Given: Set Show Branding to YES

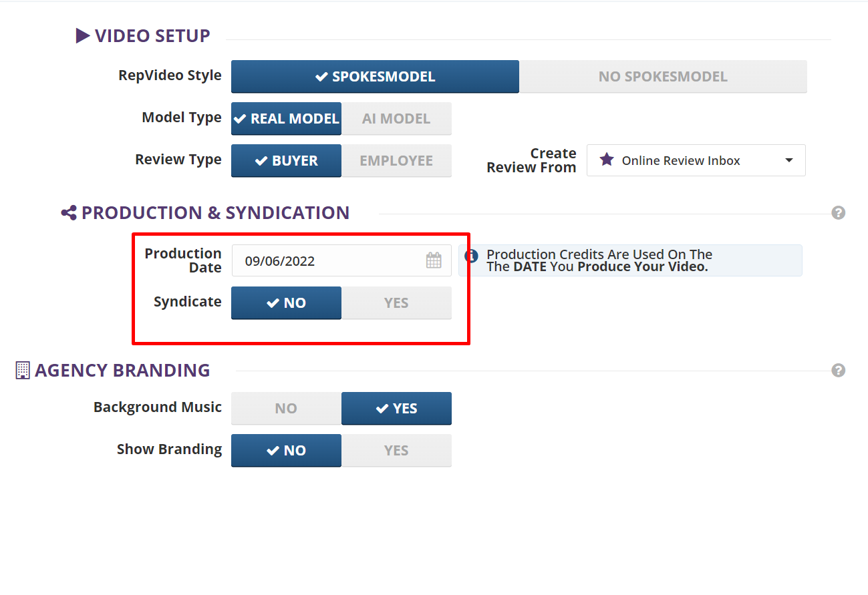Looking at the screenshot, I should [396, 451].
